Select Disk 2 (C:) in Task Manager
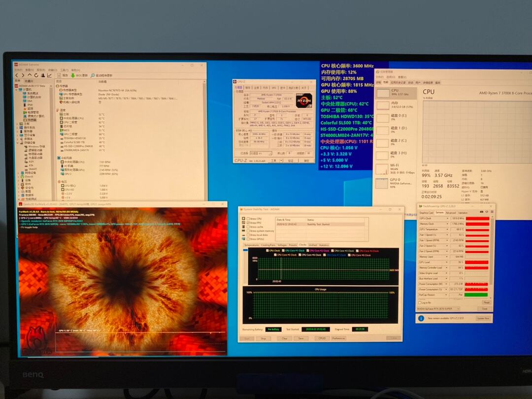Viewport: 532px width, 399px height. 396,142
